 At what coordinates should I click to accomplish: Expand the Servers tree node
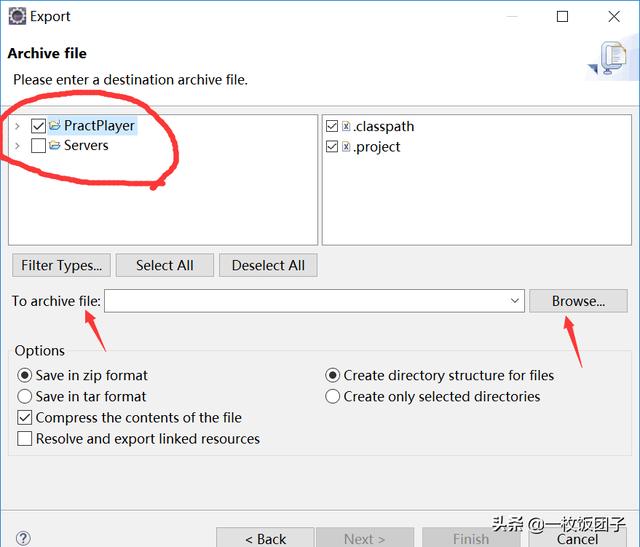tap(18, 146)
